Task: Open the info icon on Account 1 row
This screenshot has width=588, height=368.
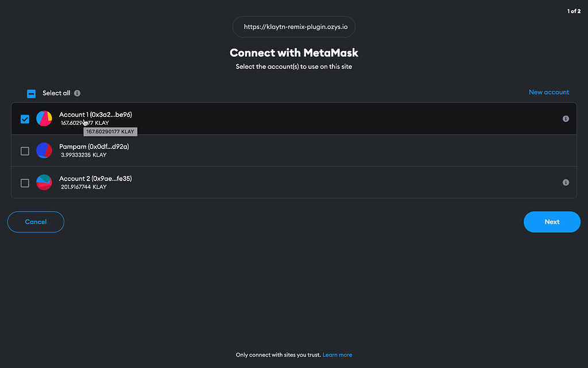Action: coord(566,119)
